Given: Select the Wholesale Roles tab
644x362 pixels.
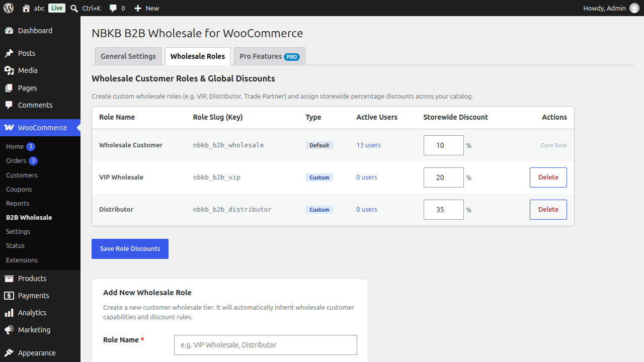Looking at the screenshot, I should 198,56.
